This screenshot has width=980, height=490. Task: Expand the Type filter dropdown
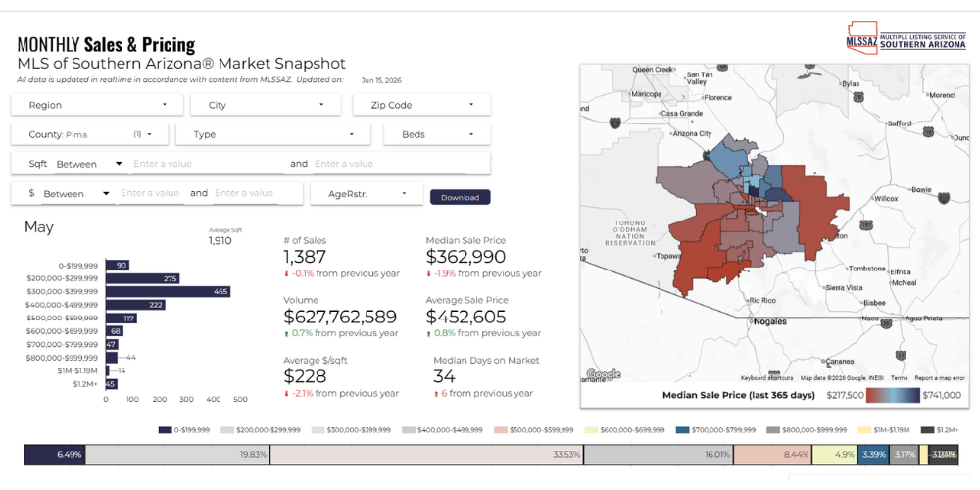click(x=273, y=134)
